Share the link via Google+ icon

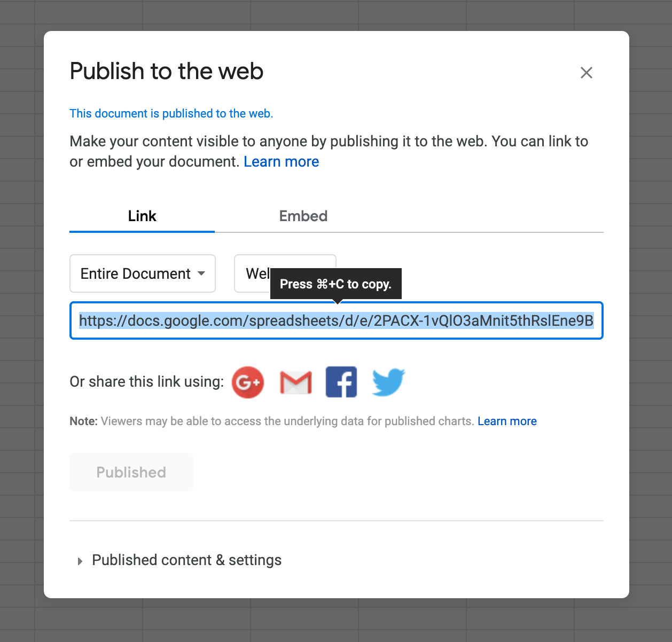pyautogui.click(x=248, y=382)
